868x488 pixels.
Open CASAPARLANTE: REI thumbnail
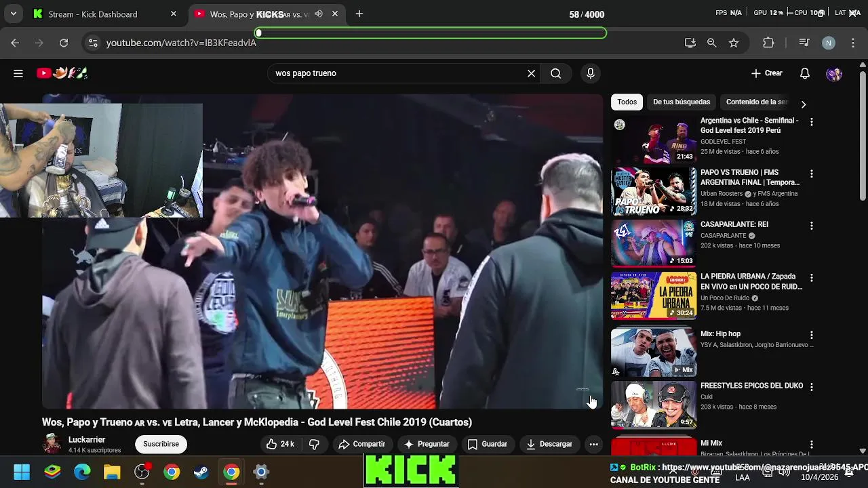pos(654,243)
